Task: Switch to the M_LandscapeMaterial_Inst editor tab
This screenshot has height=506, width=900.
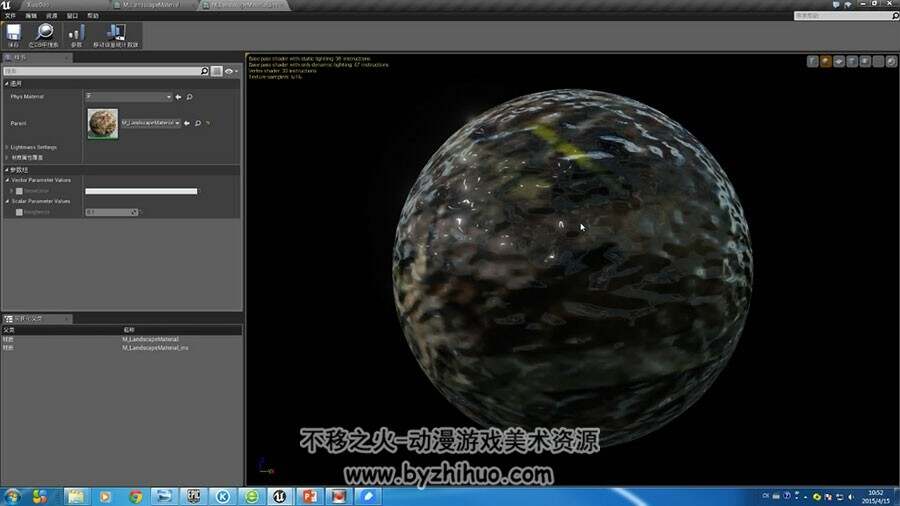Action: pyautogui.click(x=245, y=5)
